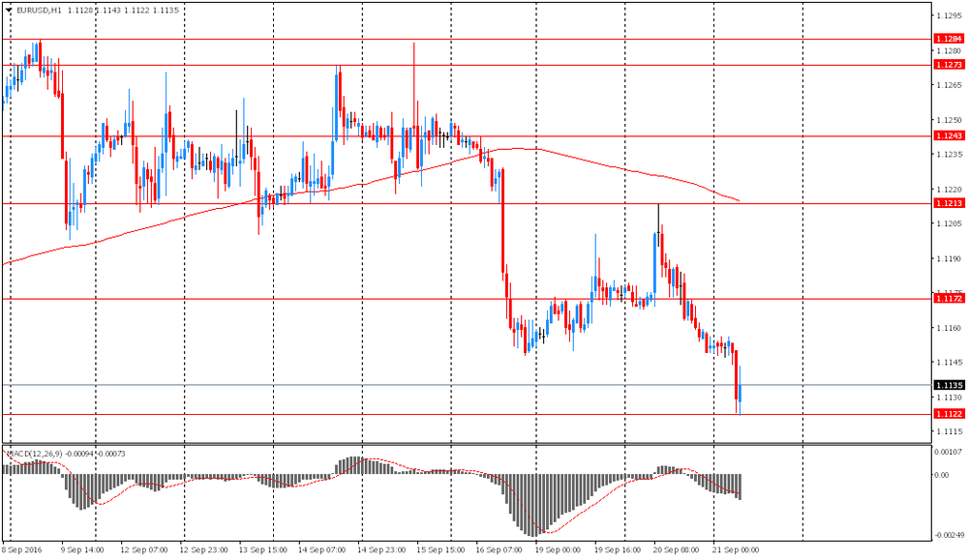
Task: Click the 1.1172 red price level label
Action: (949, 299)
